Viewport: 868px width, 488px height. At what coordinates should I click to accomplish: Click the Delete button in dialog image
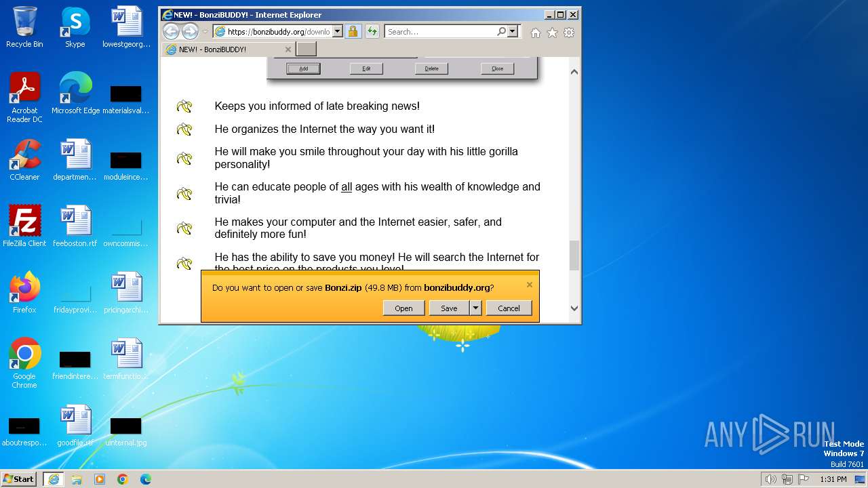click(x=432, y=68)
